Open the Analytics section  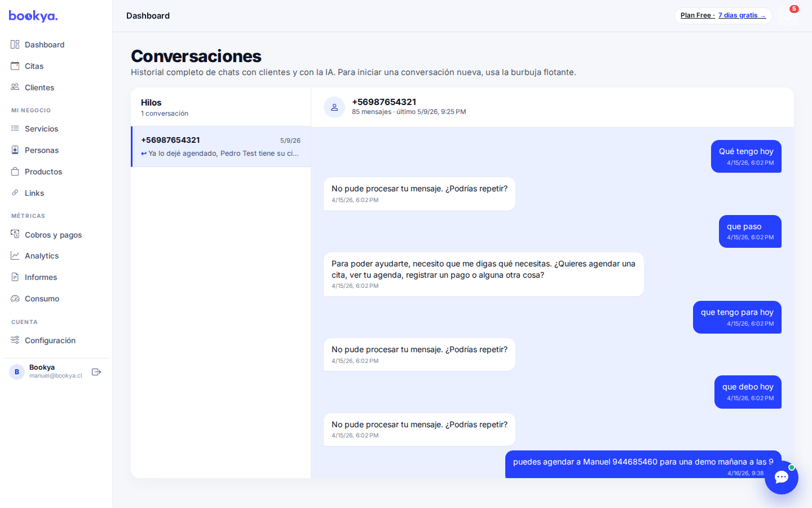pos(42,256)
